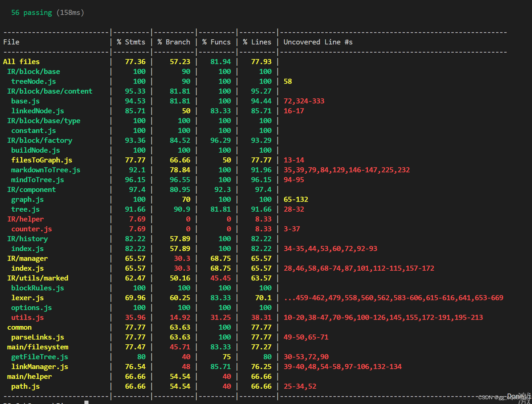
Task: Click uncovered lines list for markdownToTree.js
Action: (347, 170)
